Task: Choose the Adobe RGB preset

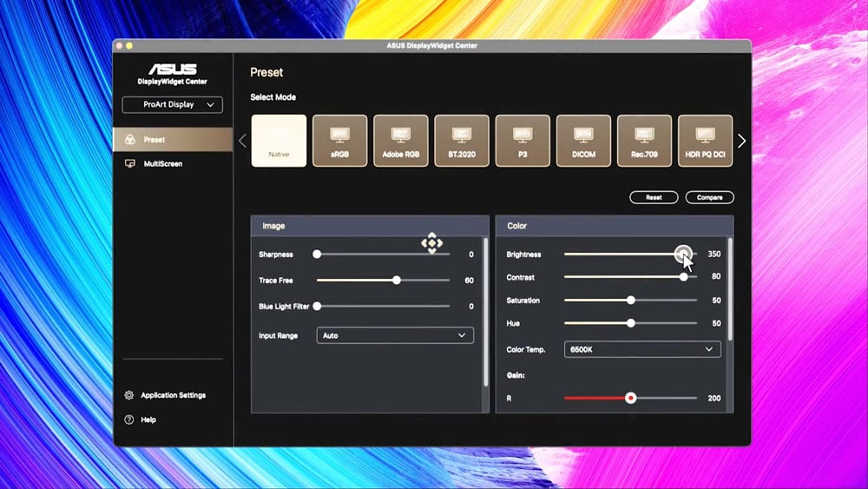Action: click(x=400, y=141)
